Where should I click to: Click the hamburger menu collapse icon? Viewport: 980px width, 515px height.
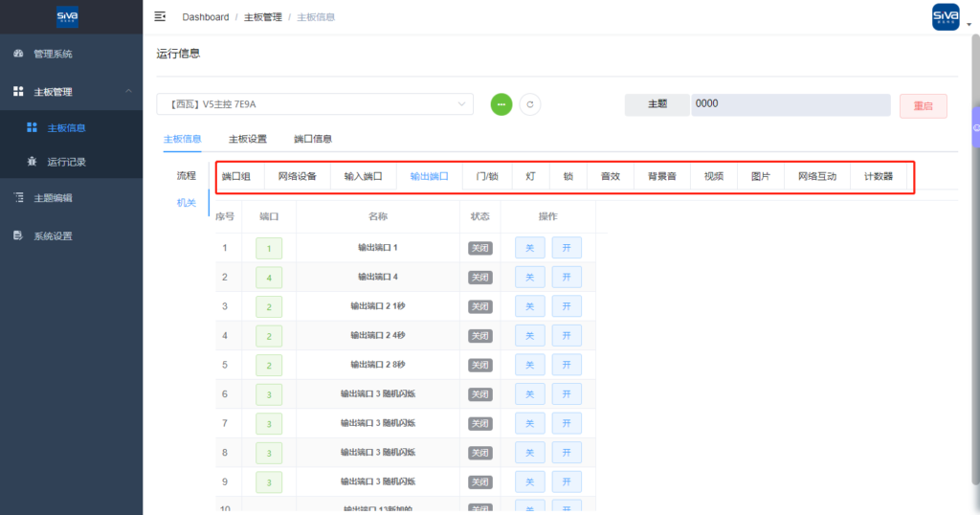[160, 16]
